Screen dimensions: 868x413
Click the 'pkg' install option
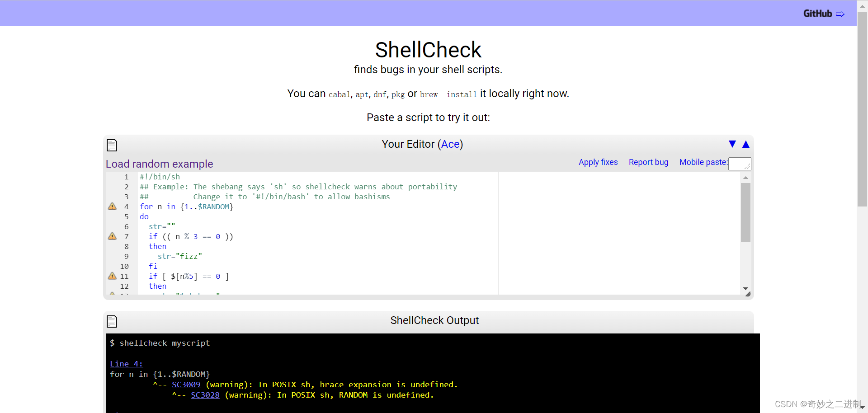point(398,94)
